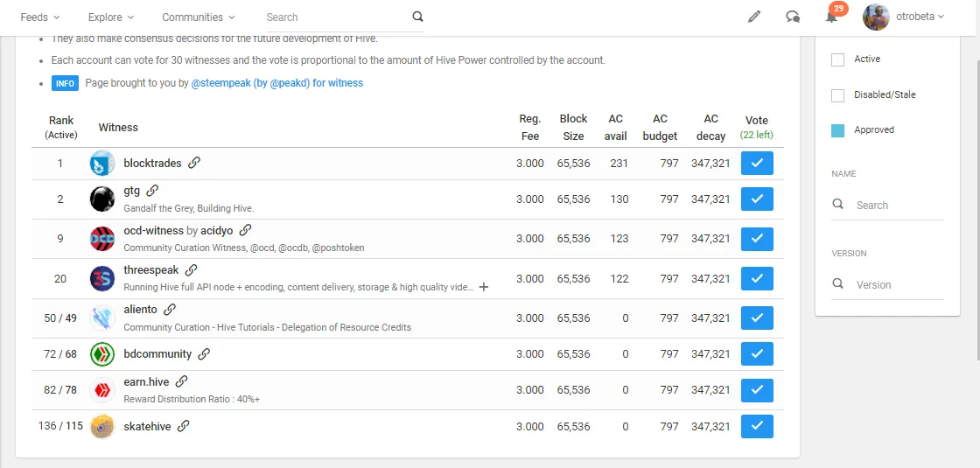Screen dimensions: 980x468
Task: Toggle vote for ocd-witness
Action: 757,239
